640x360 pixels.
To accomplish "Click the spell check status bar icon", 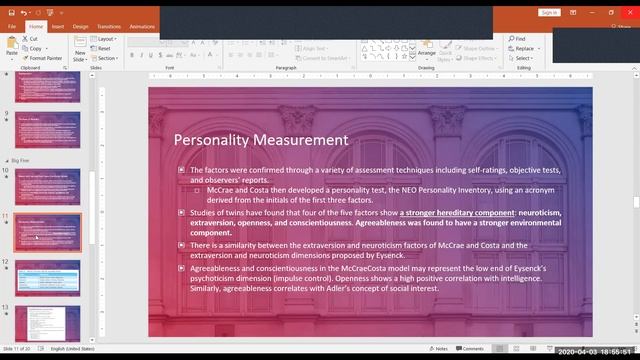I will 41,349.
